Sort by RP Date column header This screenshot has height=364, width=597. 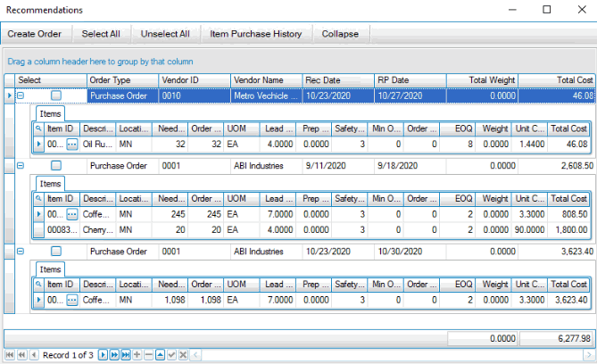pyautogui.click(x=410, y=80)
